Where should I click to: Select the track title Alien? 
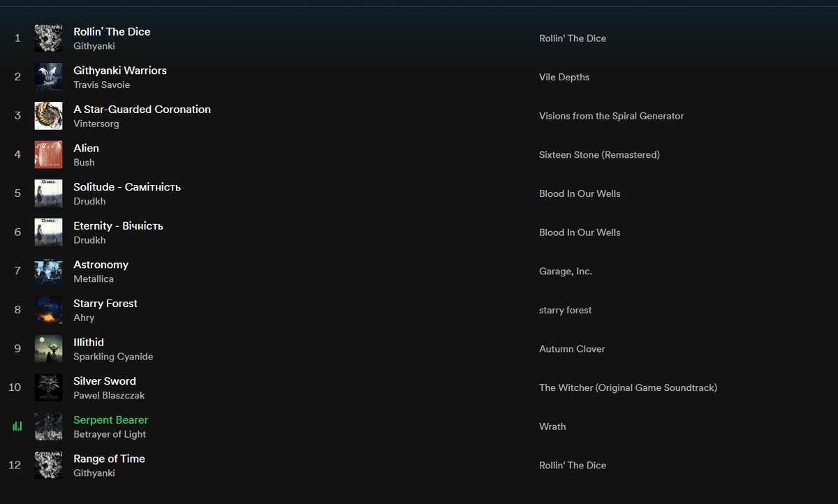(x=86, y=148)
